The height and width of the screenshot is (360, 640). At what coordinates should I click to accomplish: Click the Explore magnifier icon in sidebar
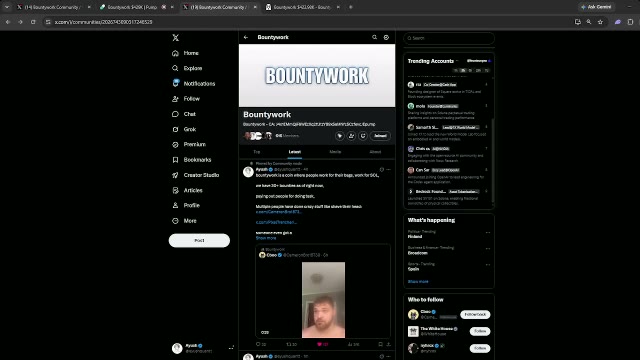pos(176,68)
